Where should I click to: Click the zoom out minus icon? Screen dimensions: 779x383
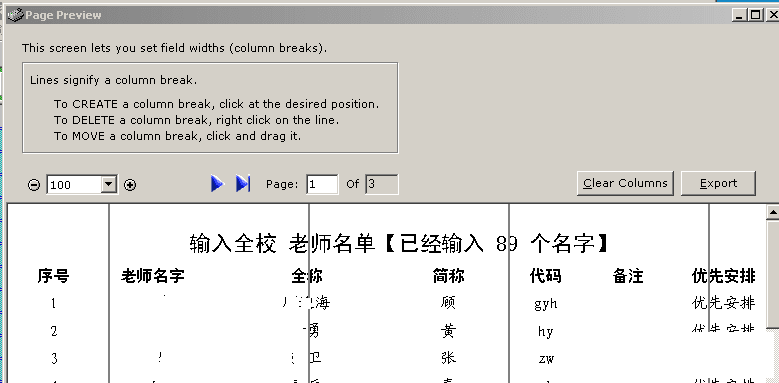34,185
